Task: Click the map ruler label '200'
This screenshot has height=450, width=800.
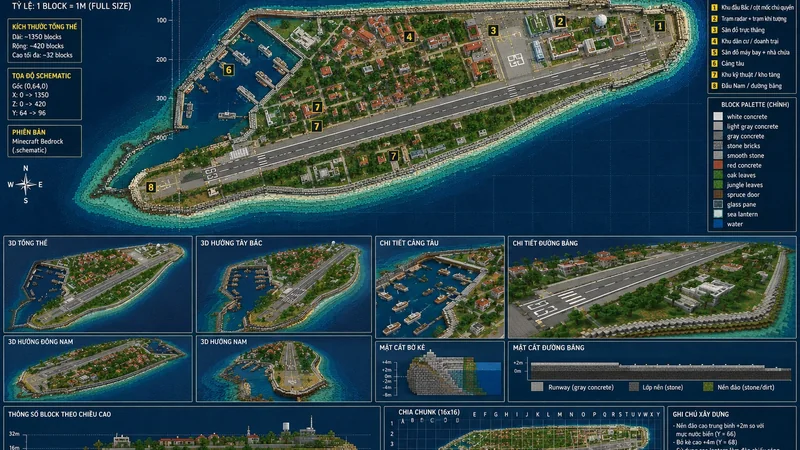Action: click(161, 59)
